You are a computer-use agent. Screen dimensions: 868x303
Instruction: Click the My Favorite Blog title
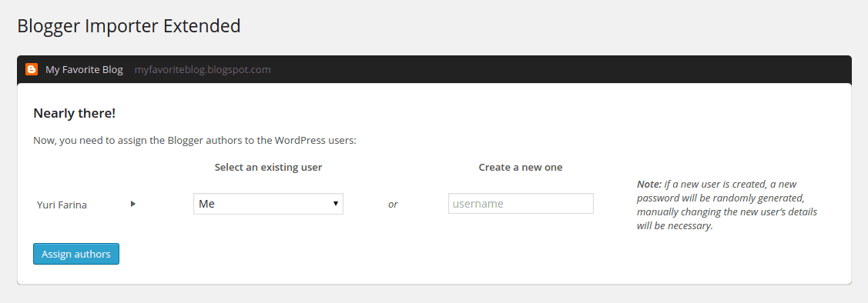[x=84, y=70]
